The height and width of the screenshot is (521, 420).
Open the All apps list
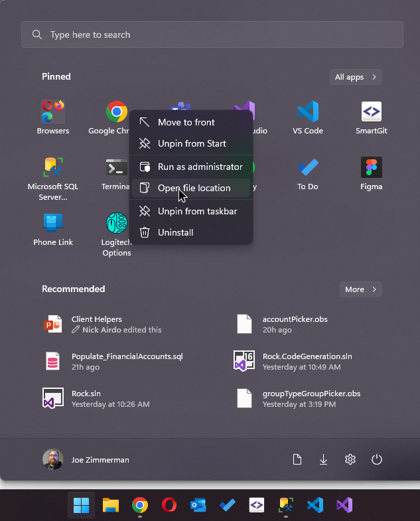[356, 77]
